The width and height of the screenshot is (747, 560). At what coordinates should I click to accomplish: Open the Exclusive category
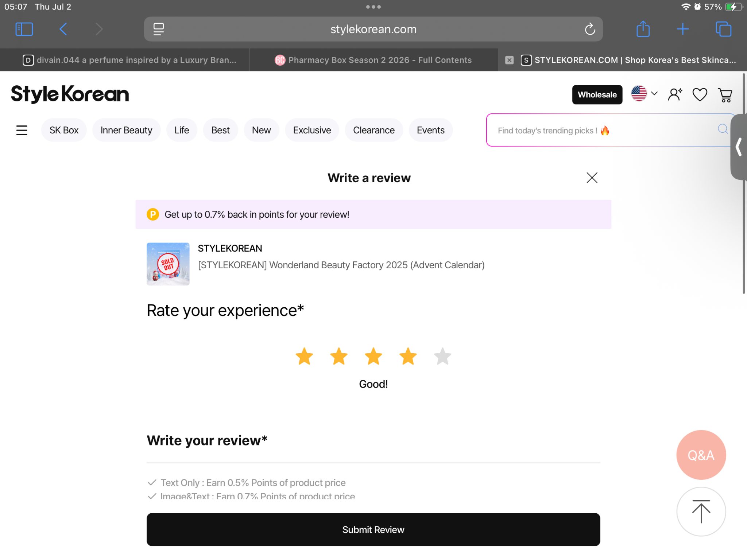[312, 130]
